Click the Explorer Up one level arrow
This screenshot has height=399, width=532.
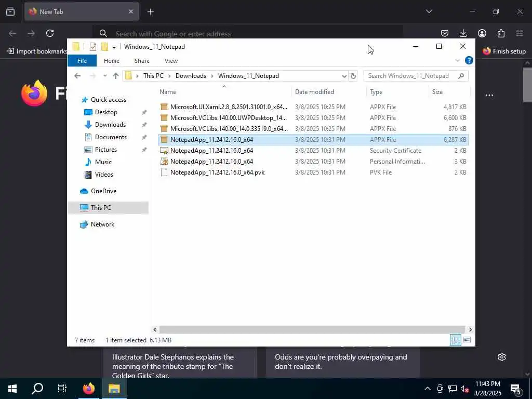pos(116,76)
